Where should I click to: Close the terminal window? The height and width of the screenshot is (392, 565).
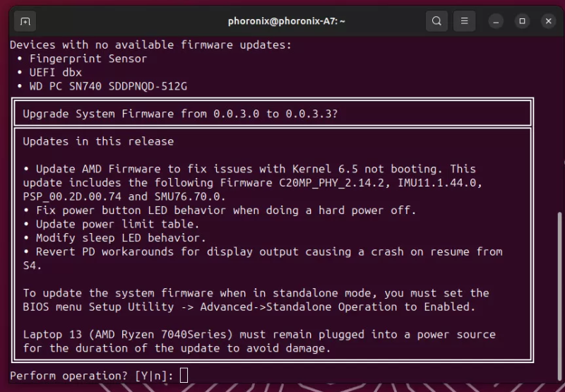click(x=549, y=21)
